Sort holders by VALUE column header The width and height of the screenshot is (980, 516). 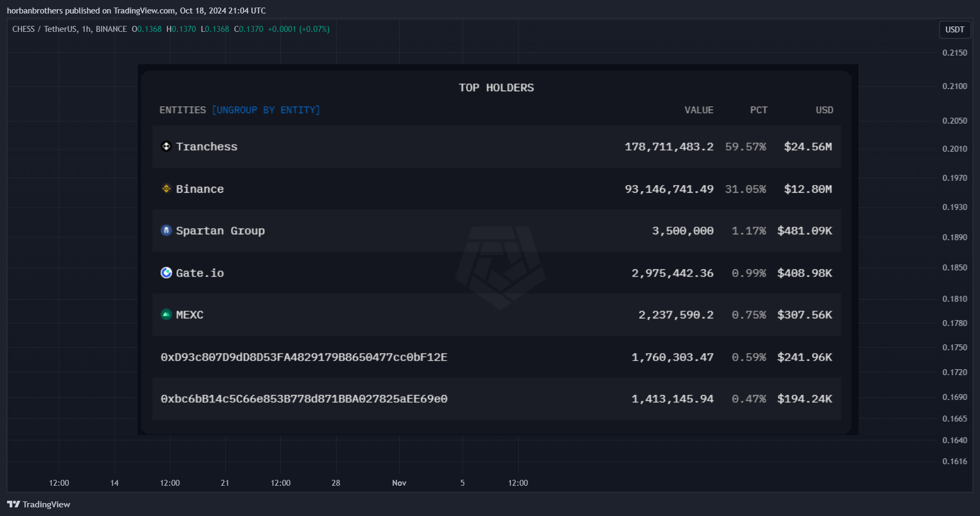point(699,110)
